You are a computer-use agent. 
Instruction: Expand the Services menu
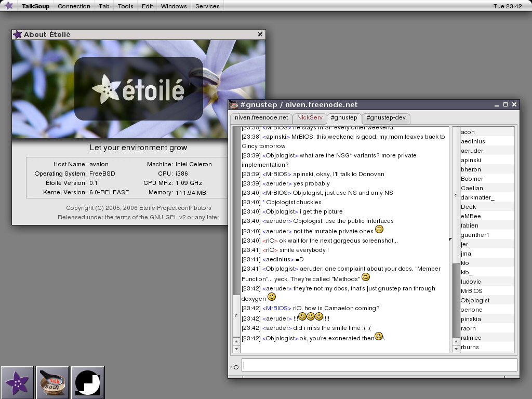[207, 6]
